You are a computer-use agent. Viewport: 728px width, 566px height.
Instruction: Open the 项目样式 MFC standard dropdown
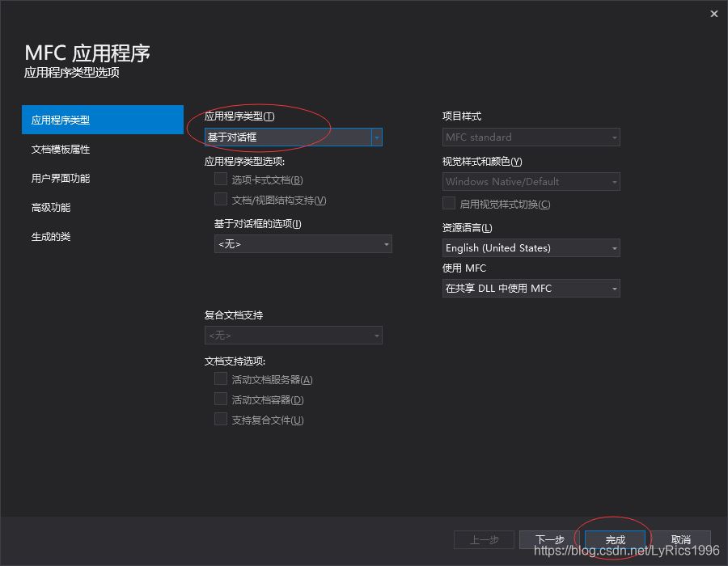coord(531,137)
